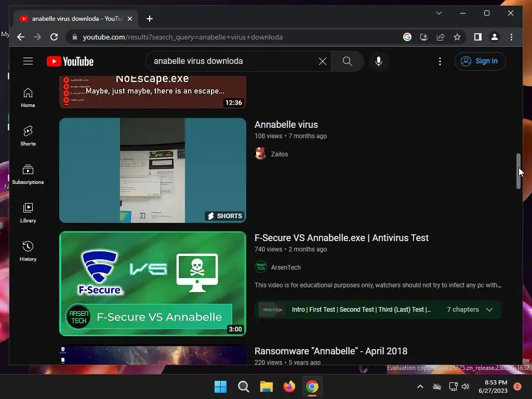This screenshot has width=532, height=399.
Task: Open the tab search dropdown arrow
Action: click(x=438, y=13)
